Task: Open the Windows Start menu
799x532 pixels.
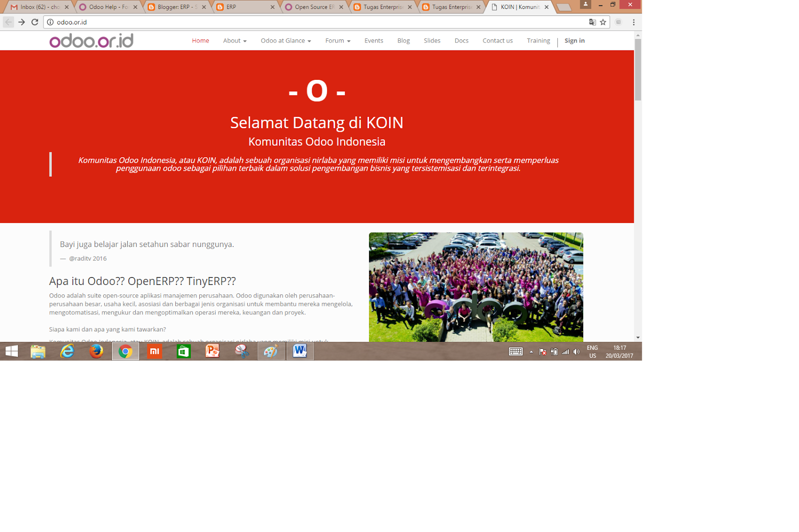Action: tap(11, 351)
